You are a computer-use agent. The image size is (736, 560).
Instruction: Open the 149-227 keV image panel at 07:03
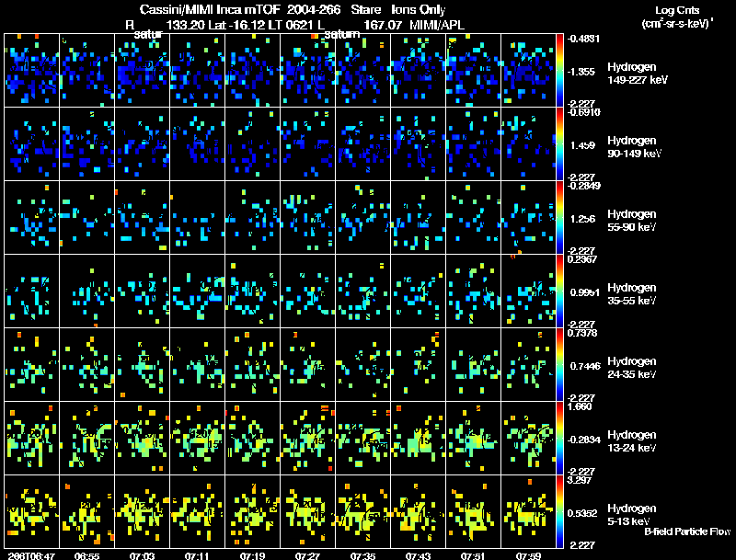tap(143, 71)
